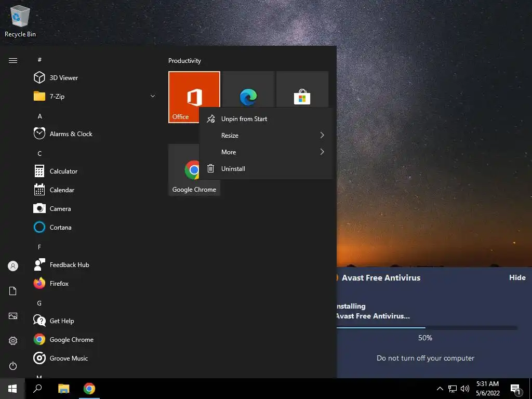Launch Firefox from the app list

click(95, 283)
